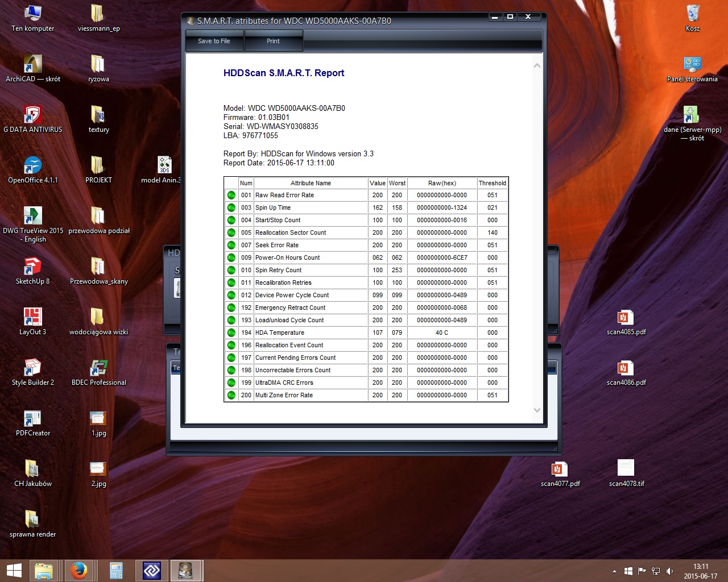Open Panel sterowania control panel icon
Screen dimensions: 728x582
[x=692, y=69]
